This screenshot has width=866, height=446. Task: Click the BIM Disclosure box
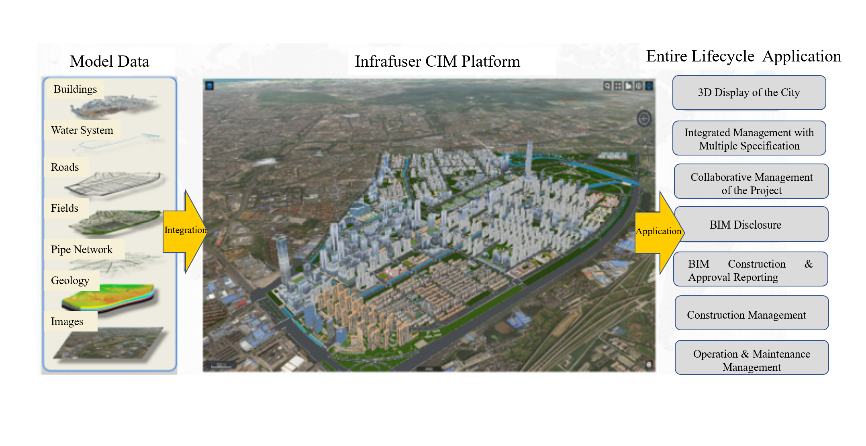pyautogui.click(x=751, y=224)
